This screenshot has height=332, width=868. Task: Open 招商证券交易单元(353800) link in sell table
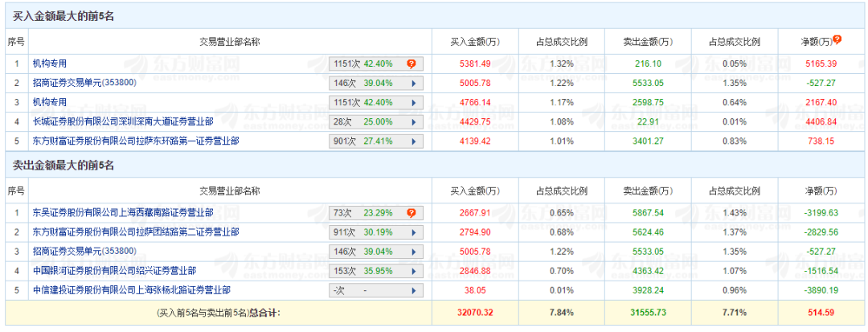click(84, 251)
